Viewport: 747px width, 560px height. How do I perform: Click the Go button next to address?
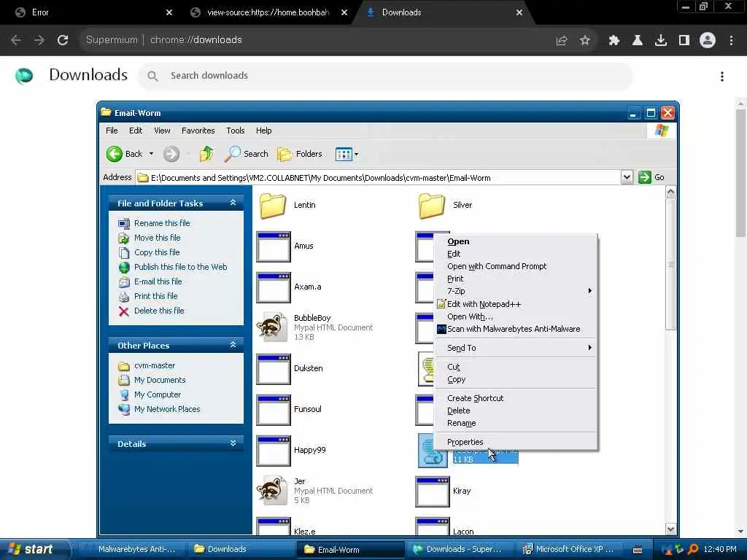(651, 177)
